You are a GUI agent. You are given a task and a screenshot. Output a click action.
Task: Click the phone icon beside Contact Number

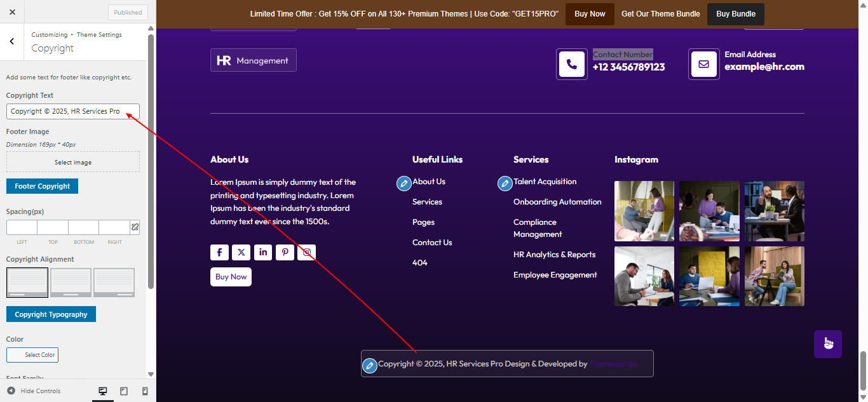tap(571, 64)
